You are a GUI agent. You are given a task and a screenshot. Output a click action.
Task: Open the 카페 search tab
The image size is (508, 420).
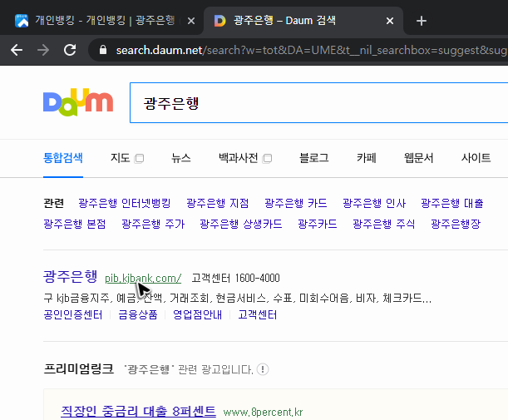367,158
